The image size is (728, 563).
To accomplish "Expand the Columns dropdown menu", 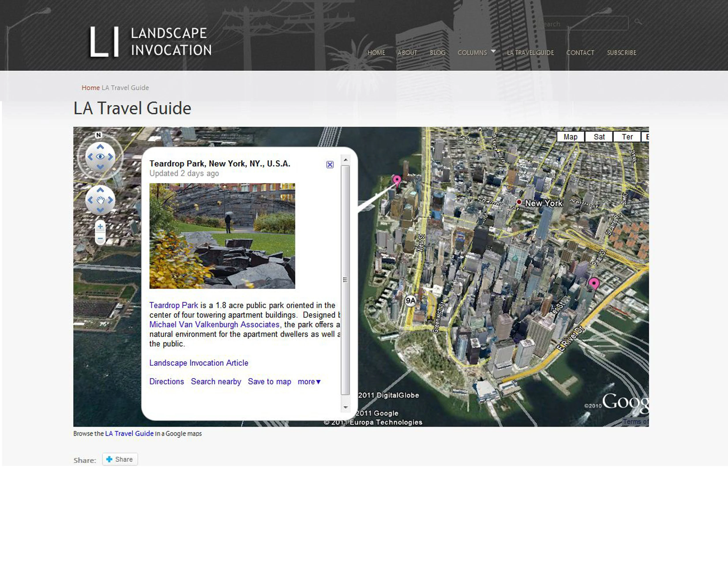I will pos(476,52).
